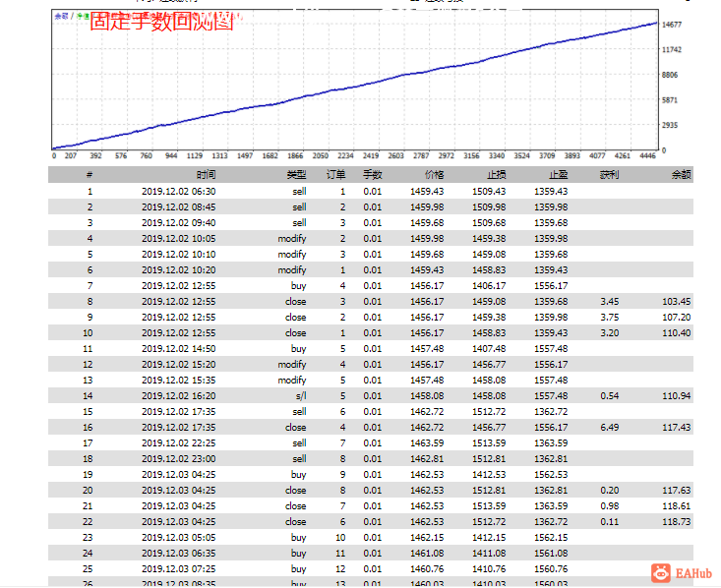
Task: Click the profit value 3.20
Action: pos(609,333)
